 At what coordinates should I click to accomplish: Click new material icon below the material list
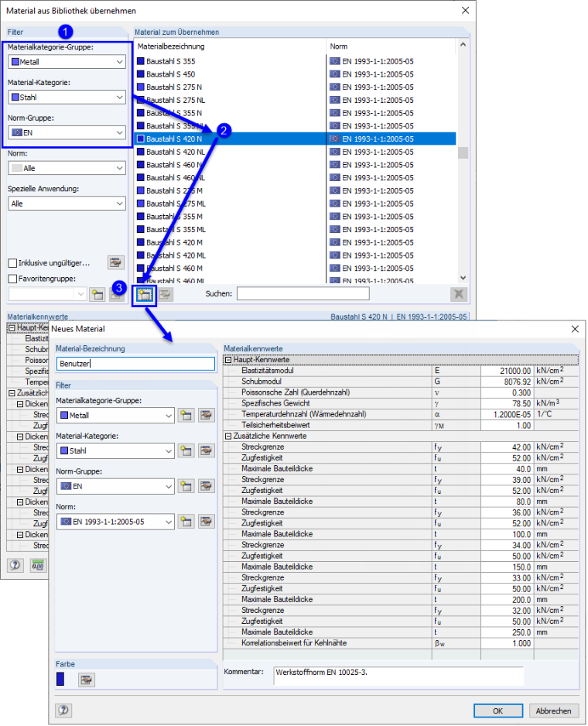145,294
